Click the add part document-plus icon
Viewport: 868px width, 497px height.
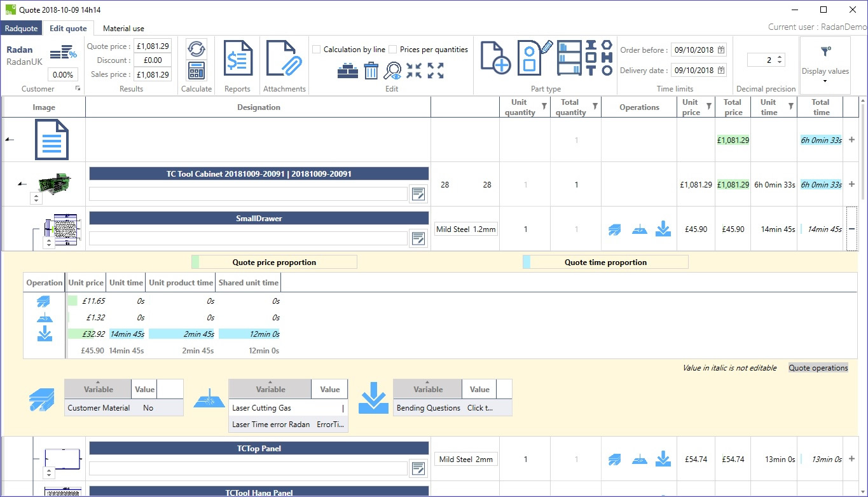pyautogui.click(x=496, y=58)
